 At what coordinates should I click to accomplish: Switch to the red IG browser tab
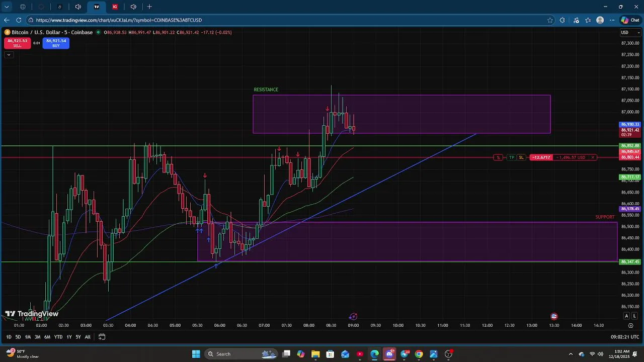[115, 7]
